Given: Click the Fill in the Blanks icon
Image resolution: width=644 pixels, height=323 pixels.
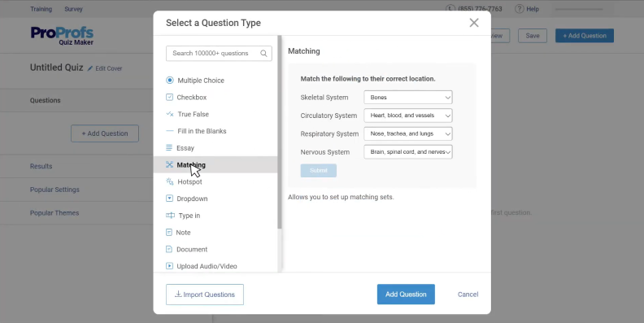Looking at the screenshot, I should (170, 131).
